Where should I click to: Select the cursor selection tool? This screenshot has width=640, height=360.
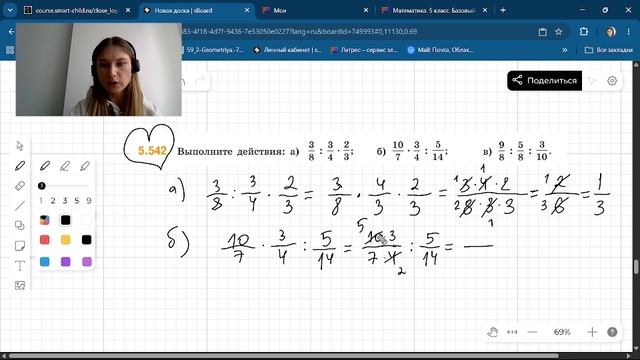20,146
